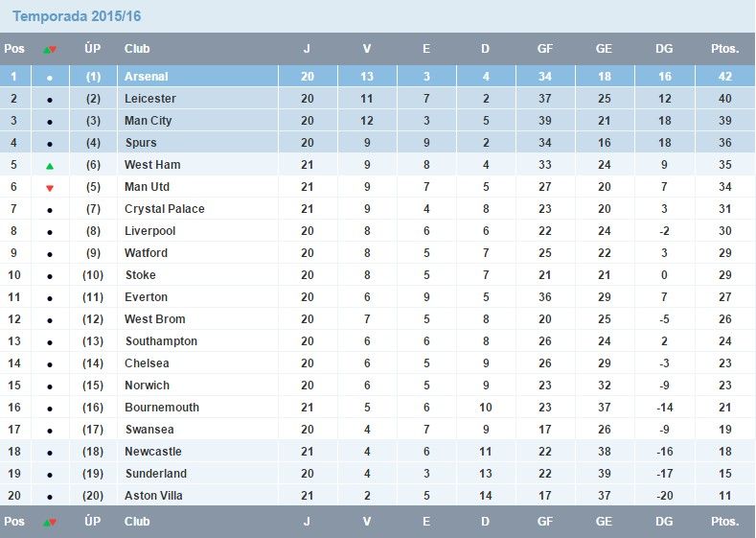Select the Crystal Palace team name
Image resolution: width=756 pixels, height=538 pixels.
(x=164, y=209)
